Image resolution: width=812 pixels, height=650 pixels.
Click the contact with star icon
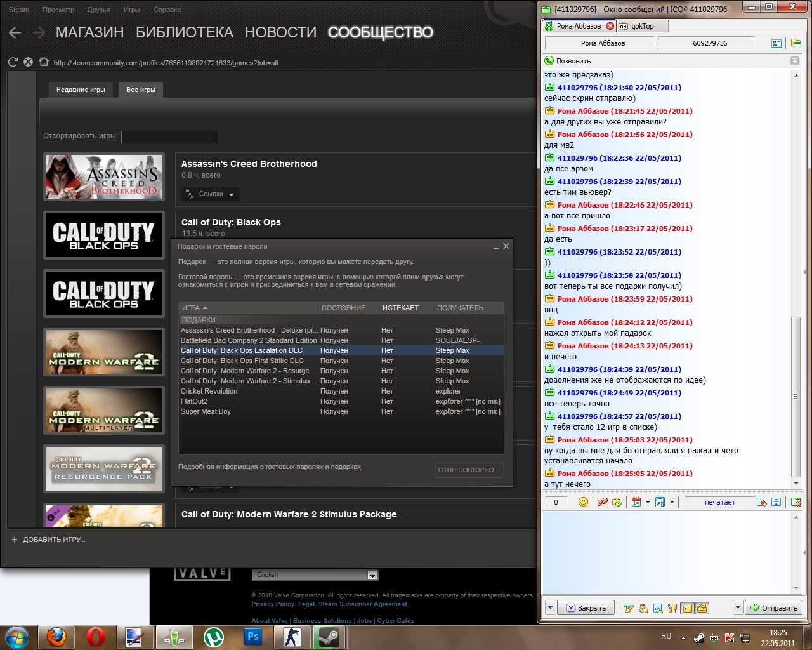tap(643, 608)
